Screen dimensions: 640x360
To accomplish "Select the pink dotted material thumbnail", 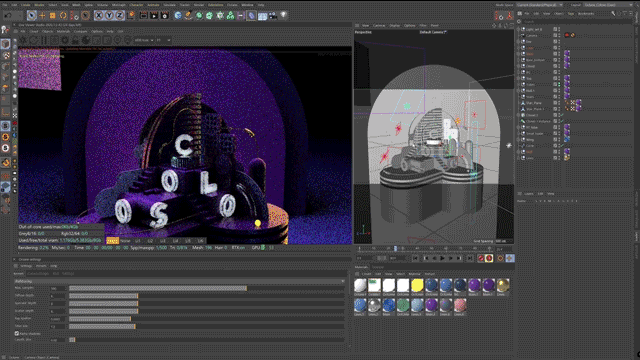I will [x=460, y=305].
